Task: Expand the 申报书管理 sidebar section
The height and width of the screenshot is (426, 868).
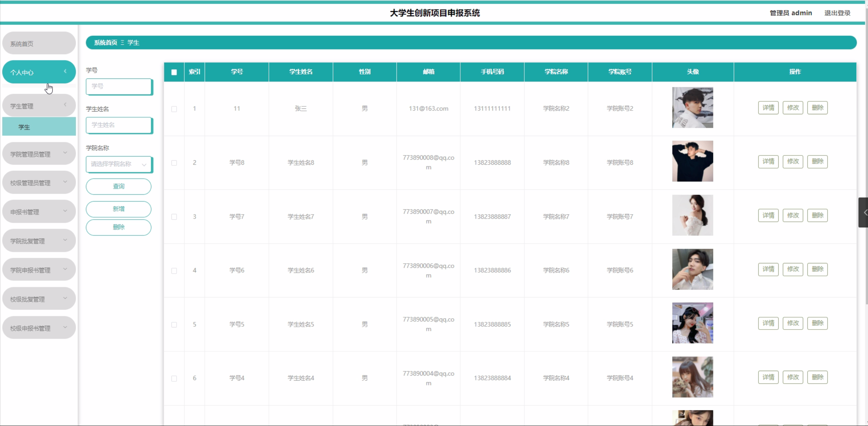Action: point(39,212)
